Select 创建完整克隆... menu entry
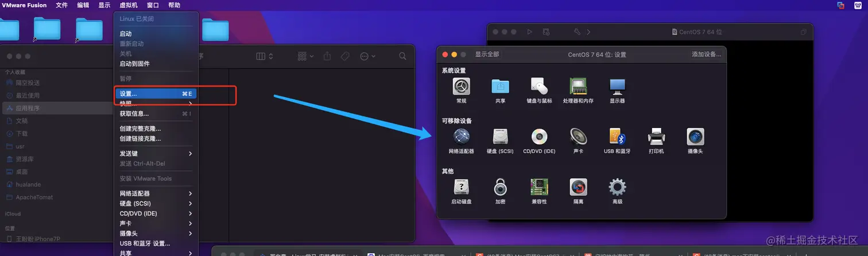The height and width of the screenshot is (256, 868). [x=156, y=129]
